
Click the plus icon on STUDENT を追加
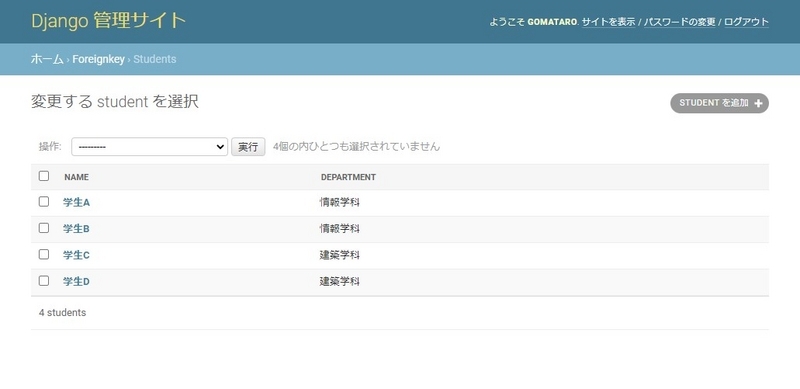[758, 103]
